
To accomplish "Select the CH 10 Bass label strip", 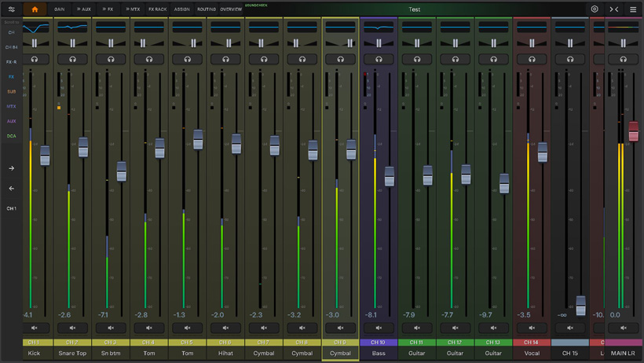I will (x=379, y=343).
